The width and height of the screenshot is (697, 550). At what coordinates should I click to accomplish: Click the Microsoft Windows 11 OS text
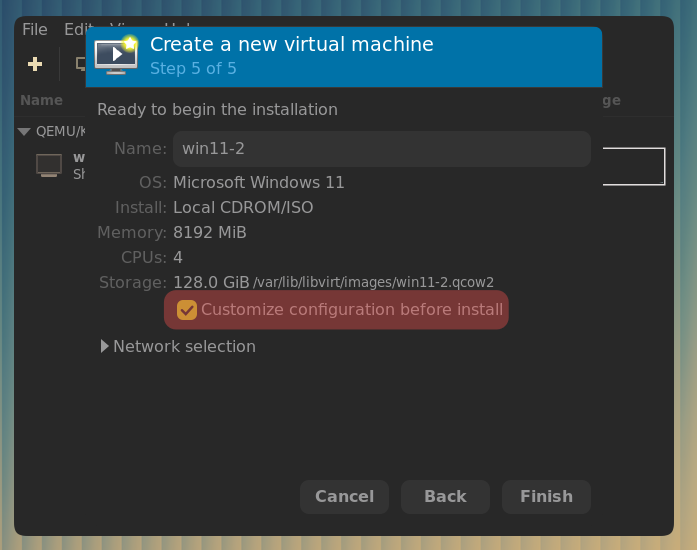258,182
